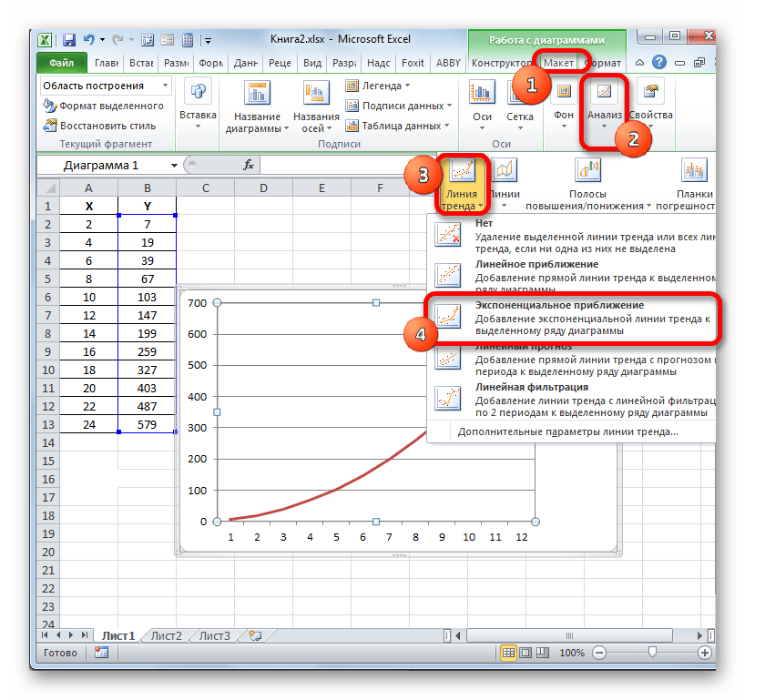Click the zoom out minus button

(x=599, y=653)
